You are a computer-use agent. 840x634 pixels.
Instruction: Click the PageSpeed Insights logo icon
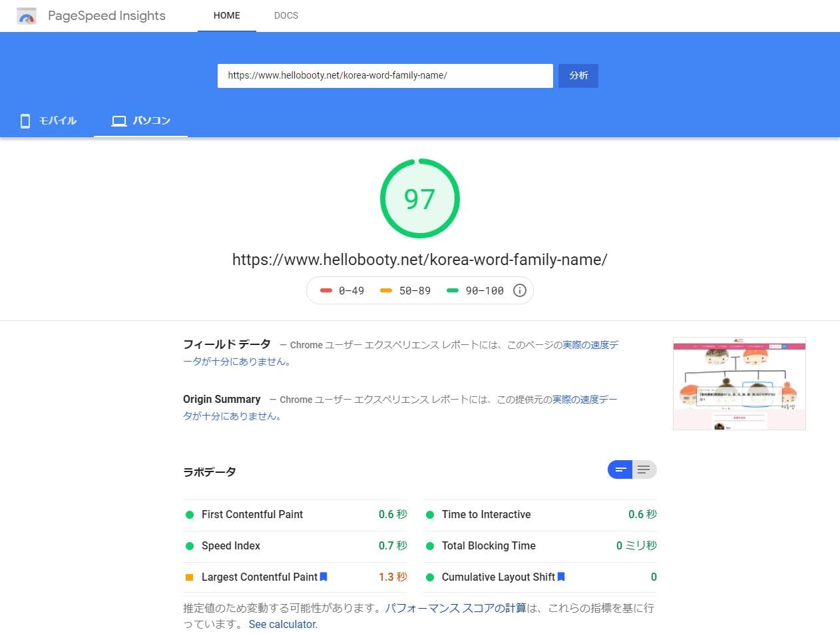point(27,16)
